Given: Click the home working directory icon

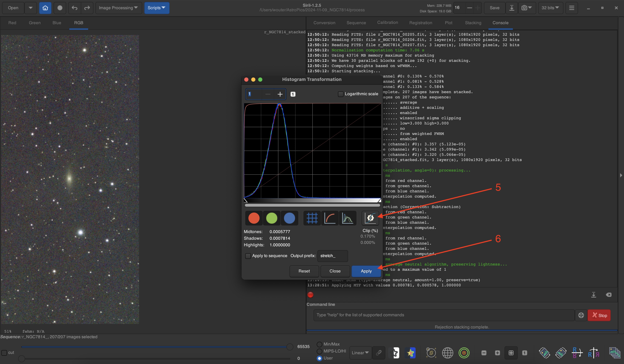Looking at the screenshot, I should click(x=45, y=8).
